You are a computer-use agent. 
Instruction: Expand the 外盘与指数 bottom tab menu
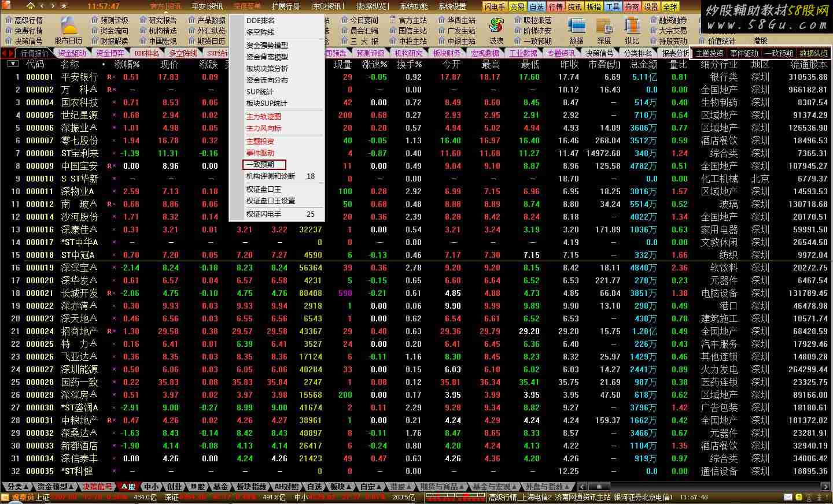click(547, 487)
